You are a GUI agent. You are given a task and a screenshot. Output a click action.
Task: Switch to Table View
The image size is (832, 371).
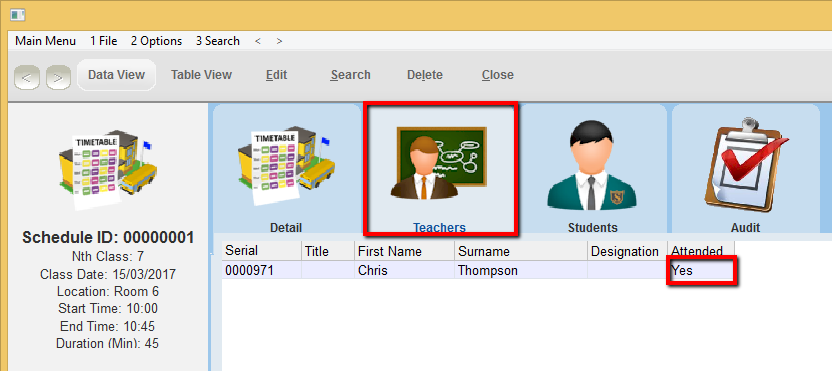(x=201, y=75)
